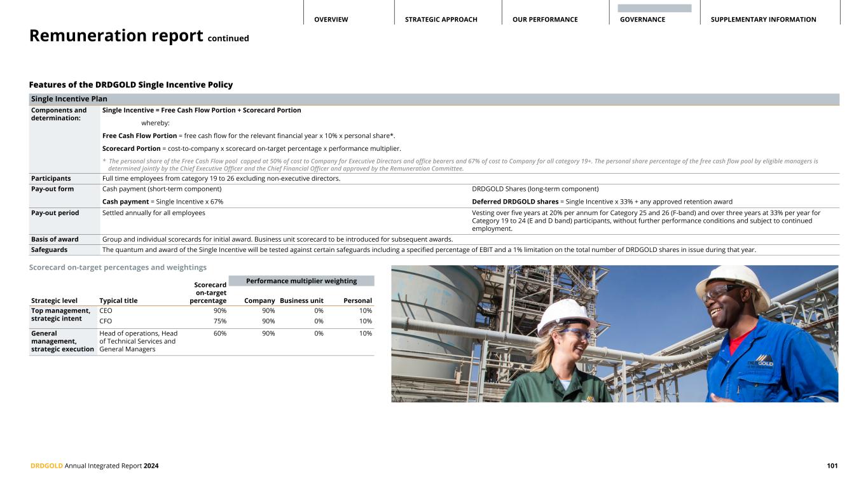Image resolution: width=868 pixels, height=488 pixels.
Task: Open the SUPPLEMENTARY INFORMATION tab
Action: 762,20
